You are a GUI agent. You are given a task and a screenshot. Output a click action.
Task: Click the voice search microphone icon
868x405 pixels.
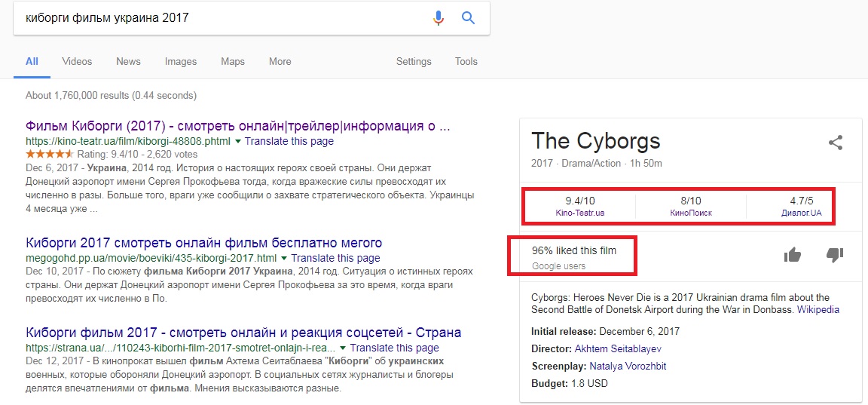click(x=439, y=18)
